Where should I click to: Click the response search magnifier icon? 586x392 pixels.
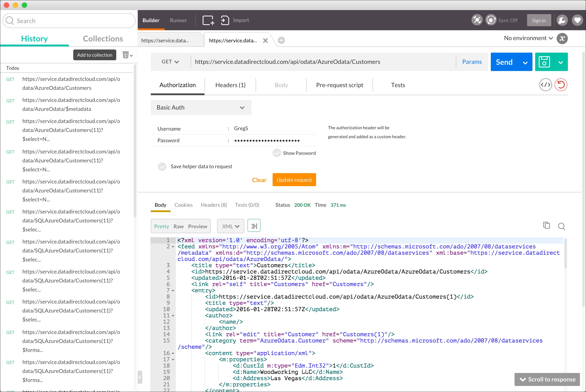562,226
